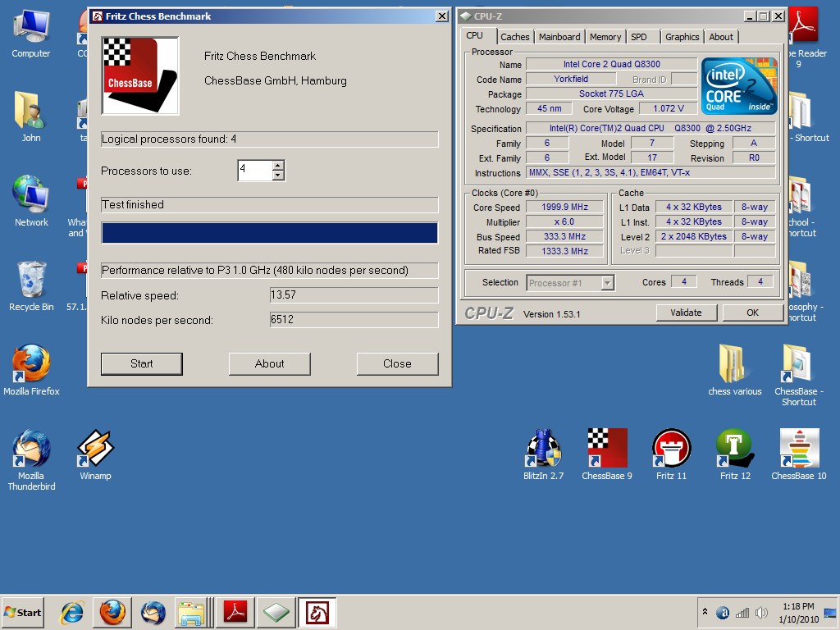Switch to the Fritz Chess Benchmark taskbar button
The height and width of the screenshot is (630, 840).
point(317,612)
